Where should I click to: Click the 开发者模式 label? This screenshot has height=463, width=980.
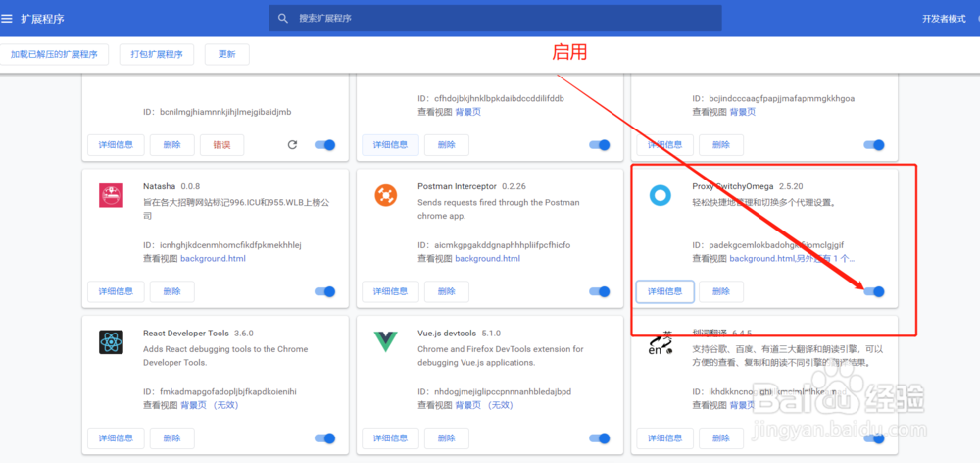coord(944,18)
